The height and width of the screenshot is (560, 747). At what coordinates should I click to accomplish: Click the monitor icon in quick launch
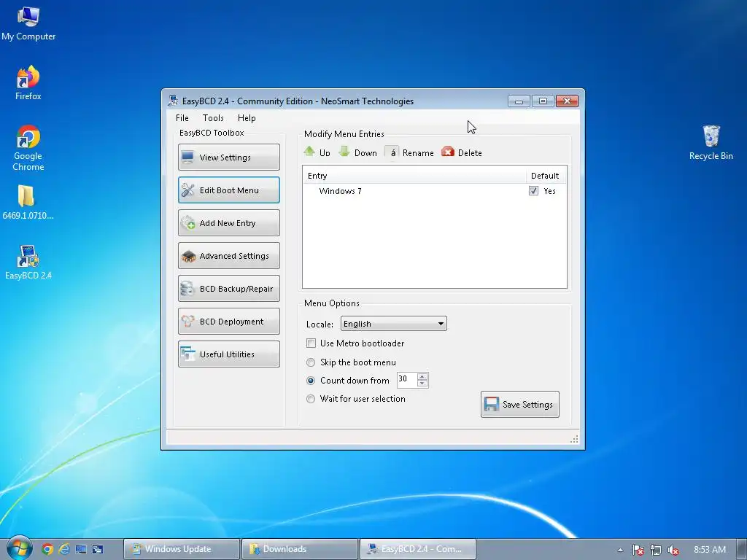tap(81, 549)
